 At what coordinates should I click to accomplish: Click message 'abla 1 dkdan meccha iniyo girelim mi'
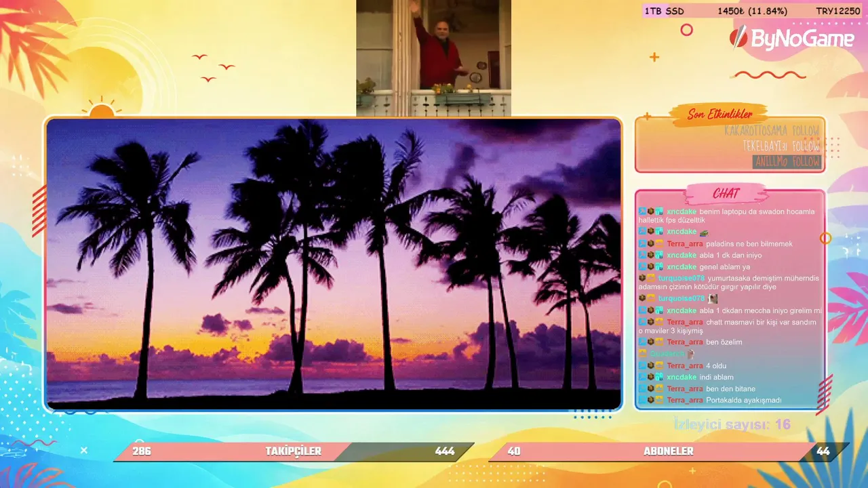point(760,310)
